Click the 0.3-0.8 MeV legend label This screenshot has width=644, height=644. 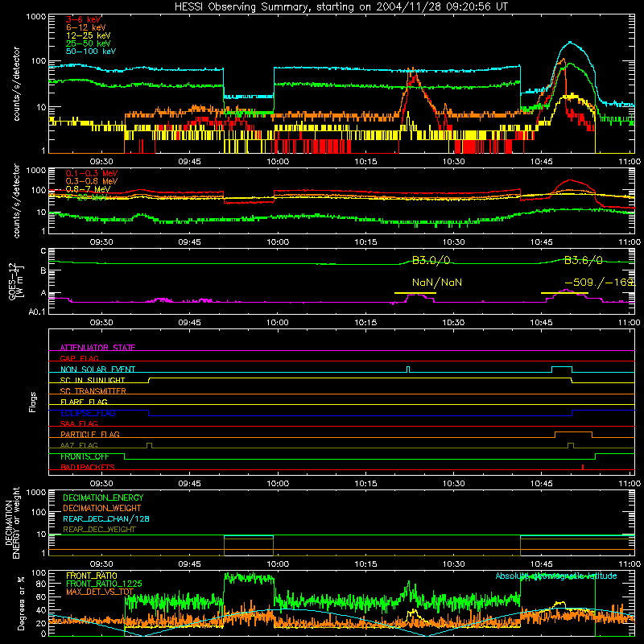point(92,181)
